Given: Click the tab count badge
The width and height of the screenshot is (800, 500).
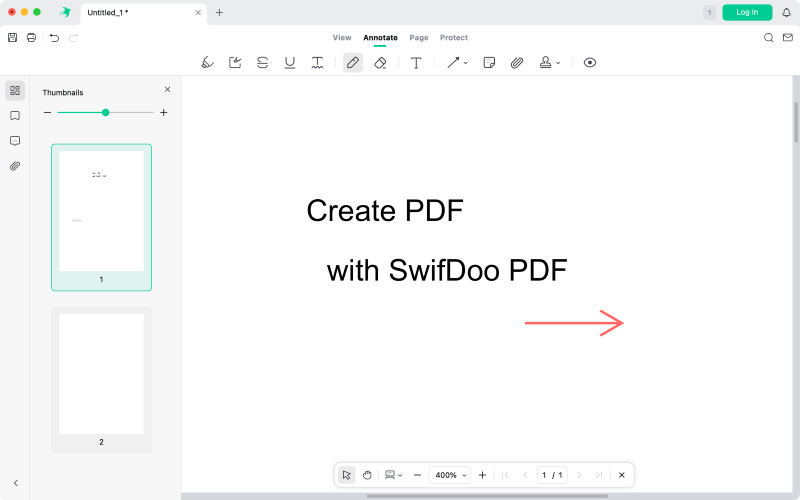Looking at the screenshot, I should (709, 12).
